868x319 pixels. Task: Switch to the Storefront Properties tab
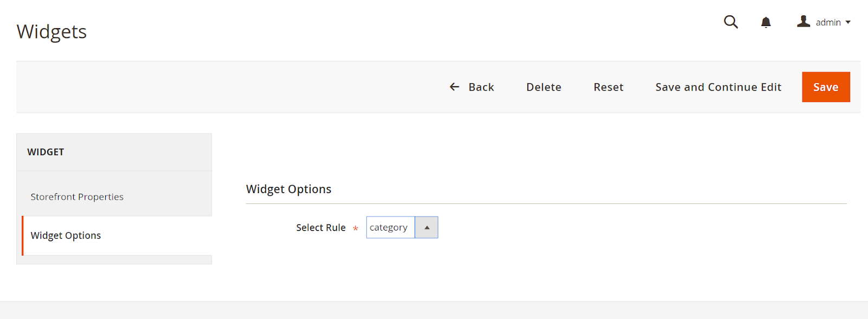77,197
